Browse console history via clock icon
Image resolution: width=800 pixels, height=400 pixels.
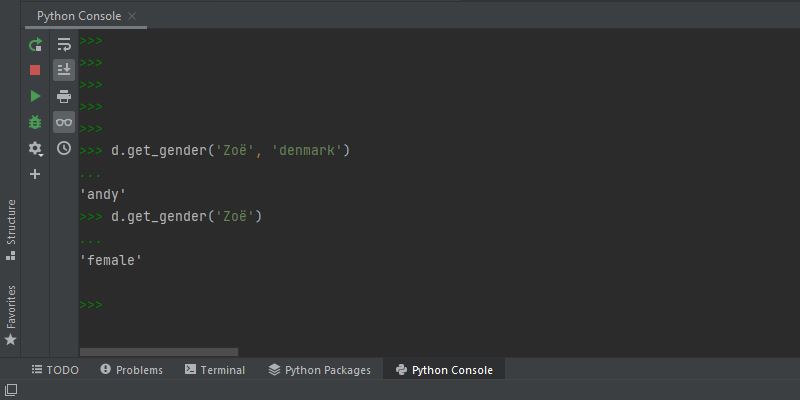click(64, 148)
